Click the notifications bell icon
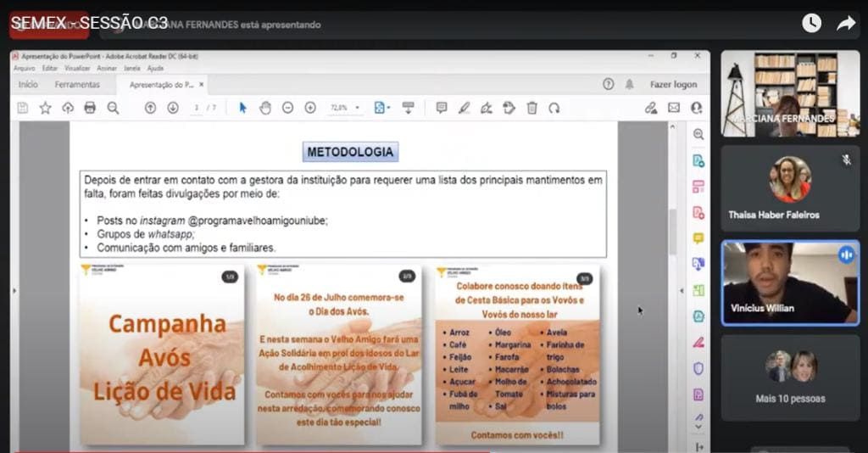The width and height of the screenshot is (868, 453). (630, 84)
